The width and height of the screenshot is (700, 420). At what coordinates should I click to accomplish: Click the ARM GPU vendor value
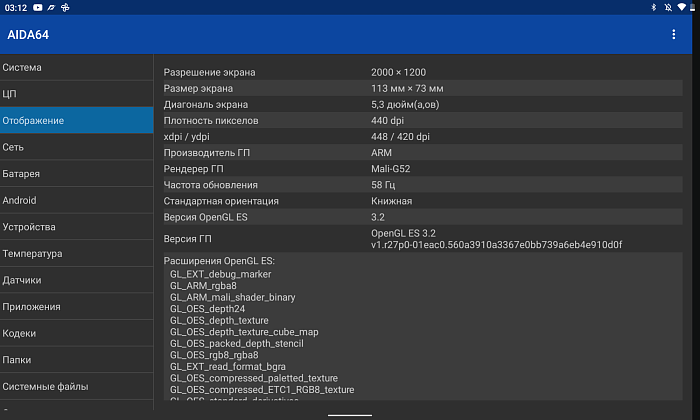coord(381,153)
